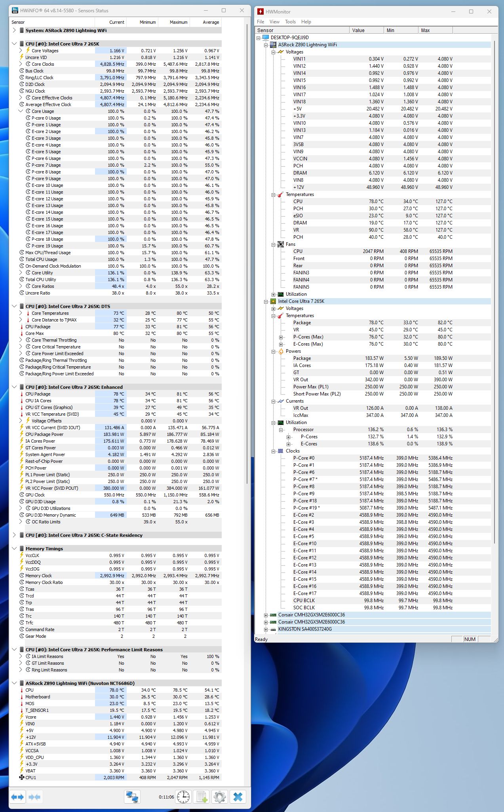This screenshot has height=812, width=504.
Task: Collapse the Intel Core Ultra 7 265K node in HWMonitor
Action: point(266,301)
